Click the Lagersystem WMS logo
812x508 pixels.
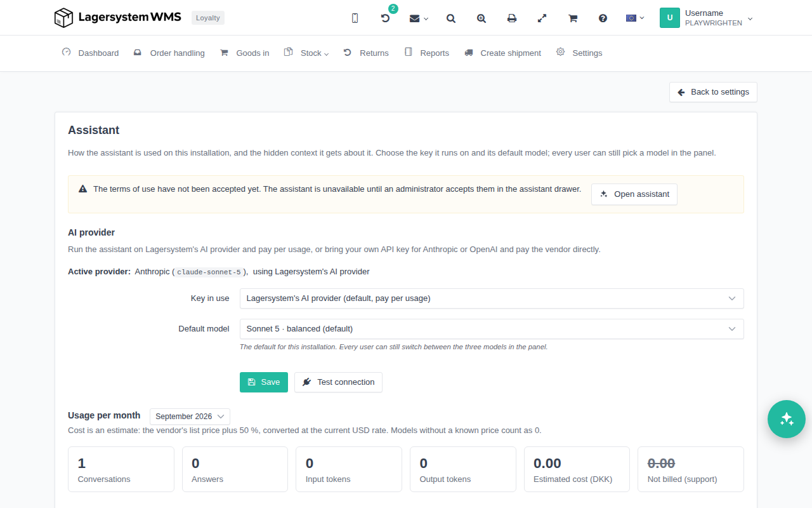(x=119, y=18)
